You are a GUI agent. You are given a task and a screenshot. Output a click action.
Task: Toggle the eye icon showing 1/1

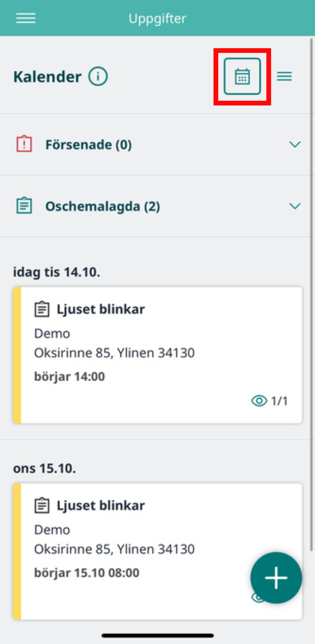[x=259, y=401]
